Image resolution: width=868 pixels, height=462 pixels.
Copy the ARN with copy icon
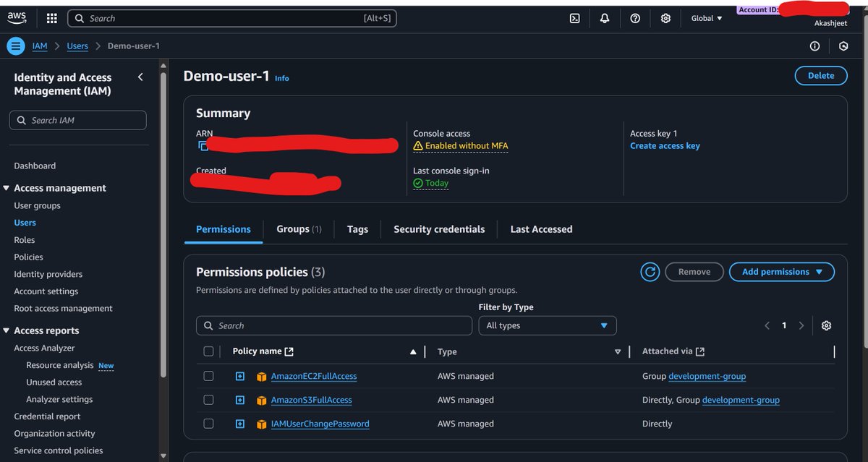coord(203,146)
